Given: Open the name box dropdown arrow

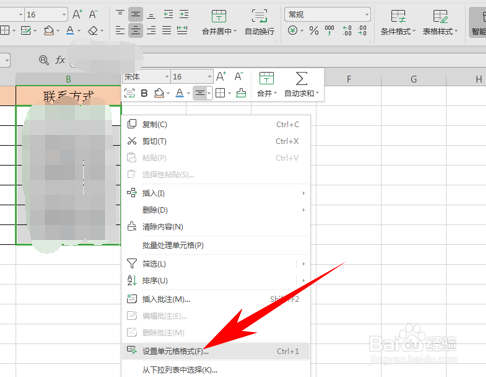Looking at the screenshot, I should [x=7, y=60].
